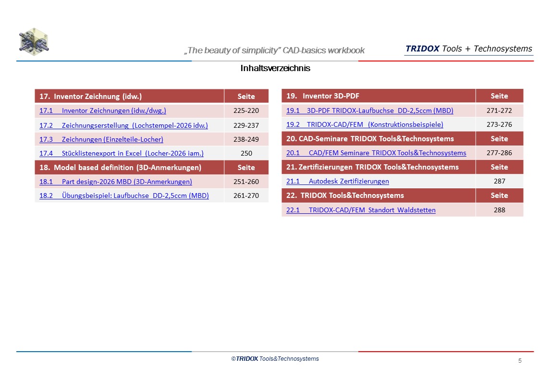The height and width of the screenshot is (392, 550).
Task: Open 21.1 Autodesk Zertifizierungen link
Action: click(x=337, y=182)
